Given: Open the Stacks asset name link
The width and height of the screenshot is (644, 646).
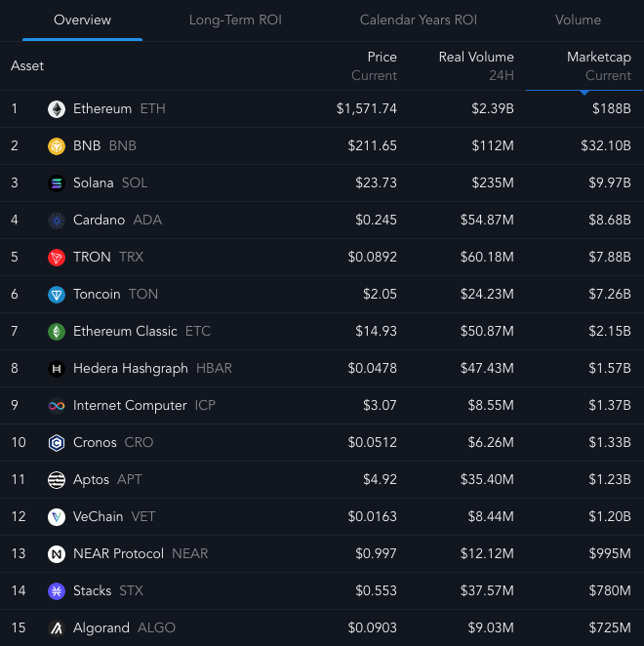Looking at the screenshot, I should point(92,590).
